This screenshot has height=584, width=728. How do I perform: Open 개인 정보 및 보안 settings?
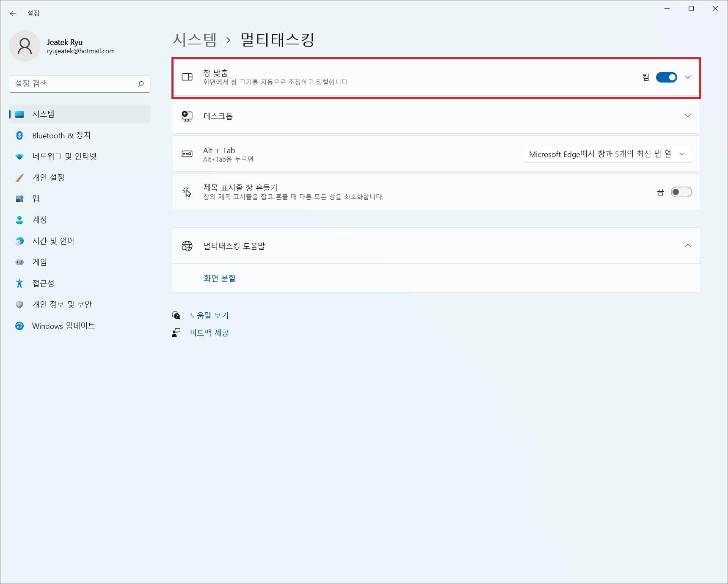[80, 305]
